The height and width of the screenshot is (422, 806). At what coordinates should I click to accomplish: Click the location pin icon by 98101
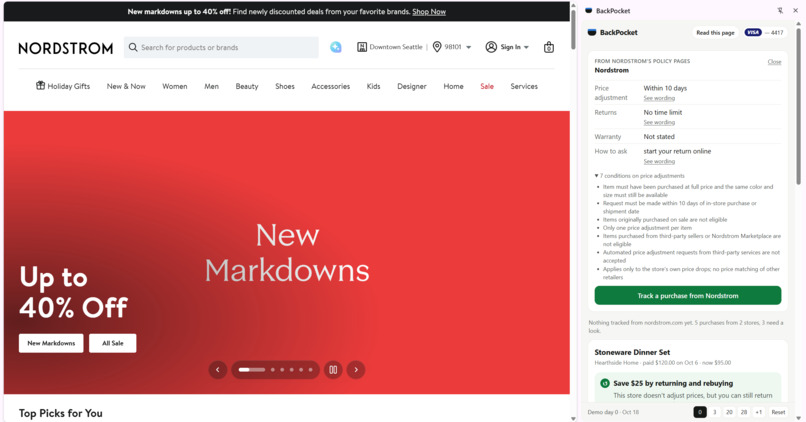(x=437, y=47)
